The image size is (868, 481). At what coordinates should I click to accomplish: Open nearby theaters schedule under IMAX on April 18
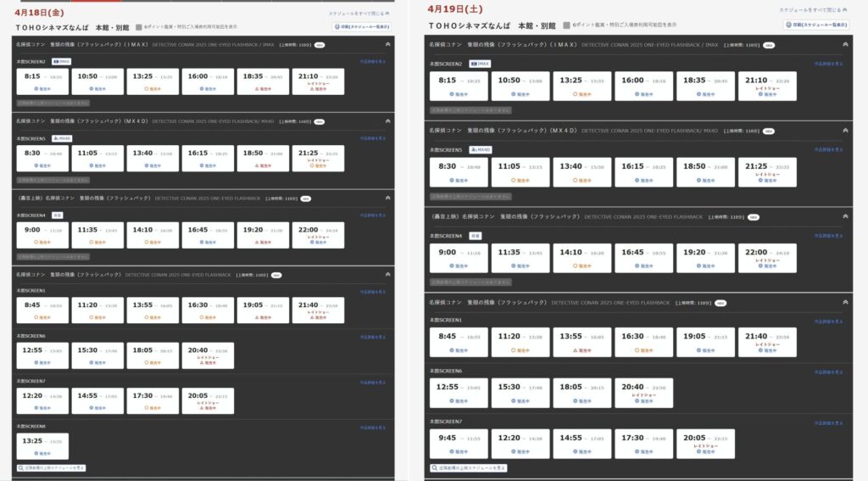click(53, 103)
